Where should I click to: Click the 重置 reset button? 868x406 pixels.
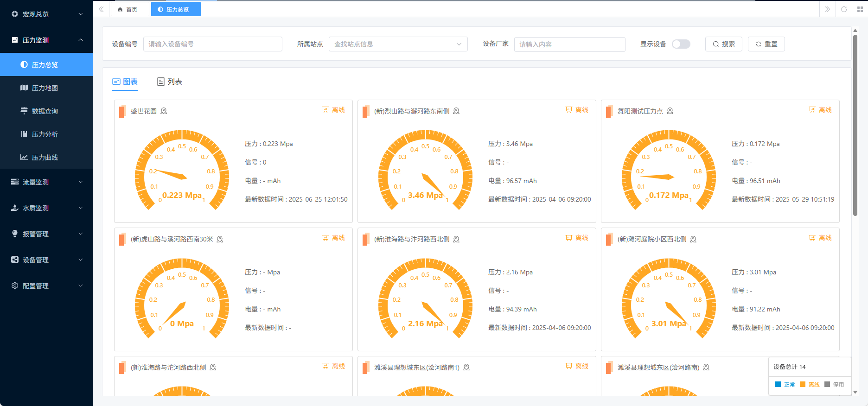point(766,44)
